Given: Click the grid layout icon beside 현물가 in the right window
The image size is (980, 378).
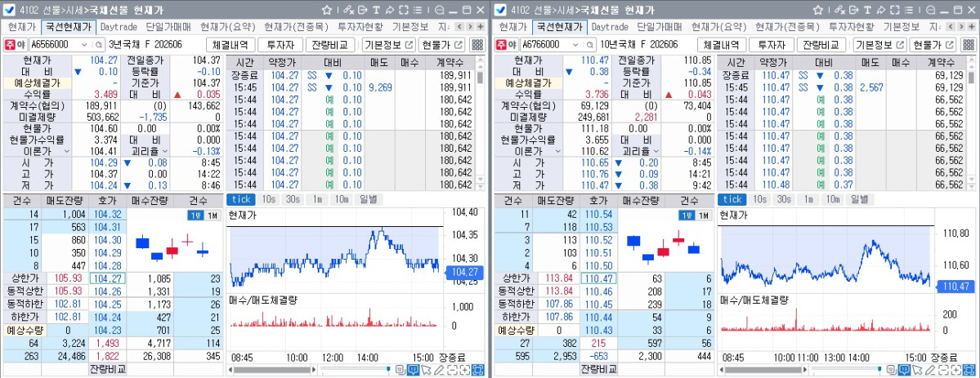Looking at the screenshot, I should 968,44.
